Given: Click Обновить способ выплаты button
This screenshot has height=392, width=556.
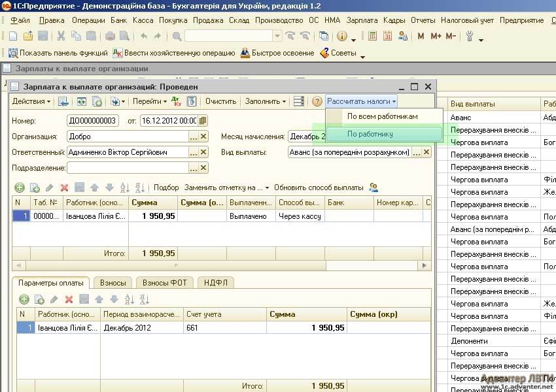Looking at the screenshot, I should 319,188.
